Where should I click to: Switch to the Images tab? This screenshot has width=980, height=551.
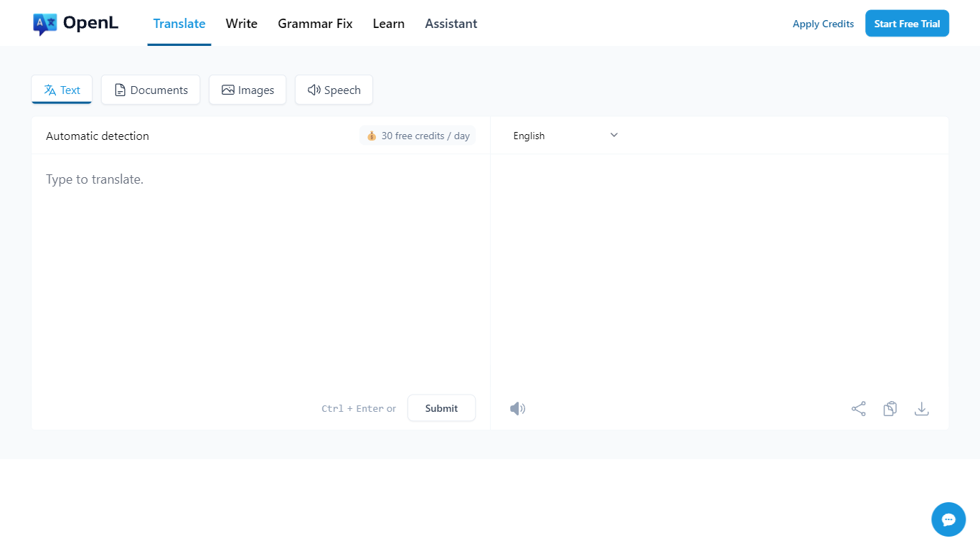pos(248,90)
